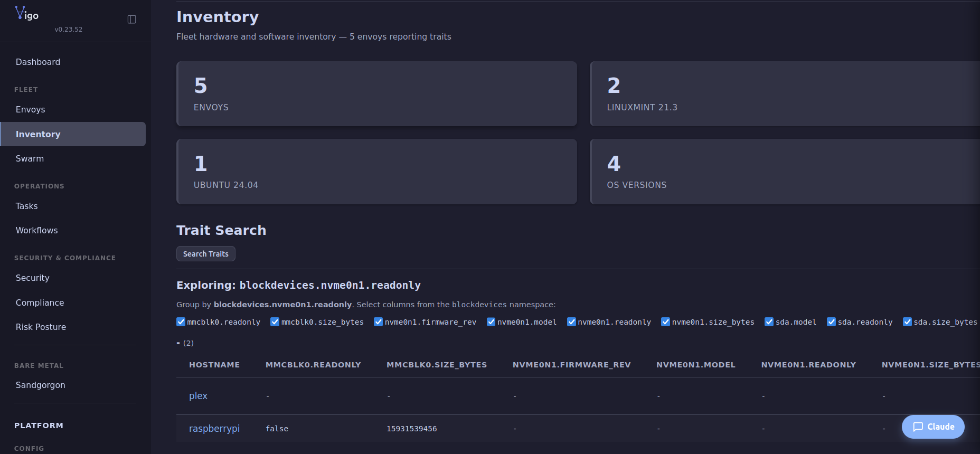Select the "false" value in raspberrypi row
Screen dimensions: 980x454
tap(277, 429)
